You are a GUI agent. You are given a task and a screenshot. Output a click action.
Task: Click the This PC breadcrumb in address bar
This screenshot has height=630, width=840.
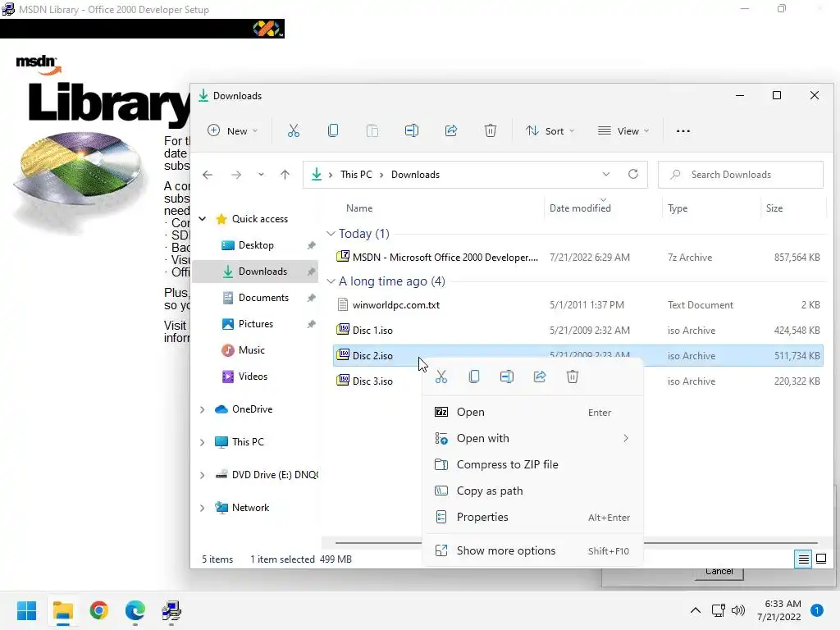click(x=356, y=175)
